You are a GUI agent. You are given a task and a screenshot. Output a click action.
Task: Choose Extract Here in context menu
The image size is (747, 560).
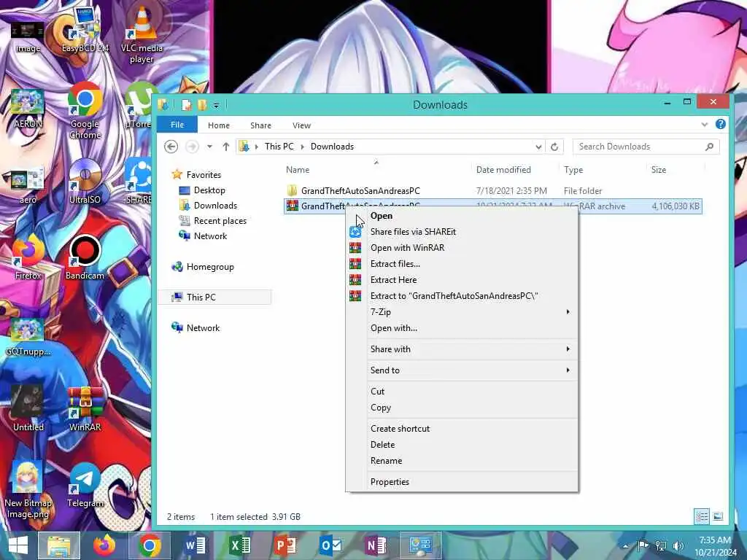click(x=462, y=279)
